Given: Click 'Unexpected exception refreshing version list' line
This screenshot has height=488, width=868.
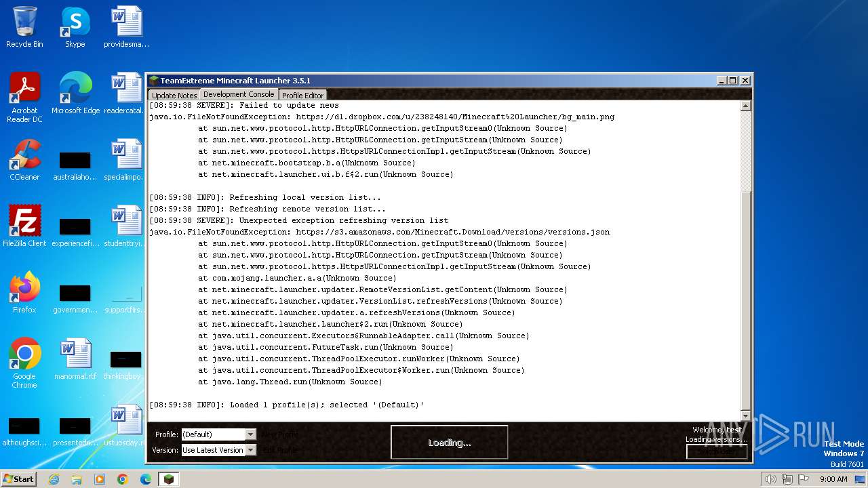Looking at the screenshot, I should tap(298, 220).
